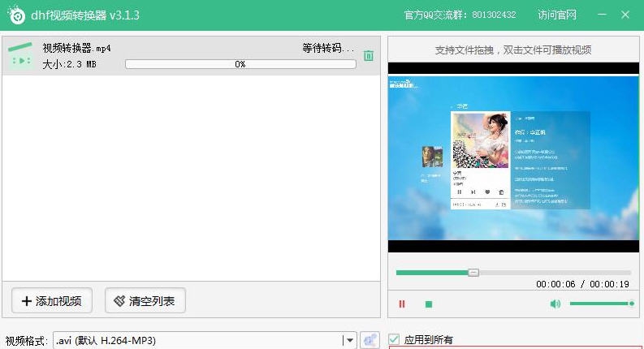
Task: Toggle the 应用到所有 checkbox
Action: click(x=394, y=339)
